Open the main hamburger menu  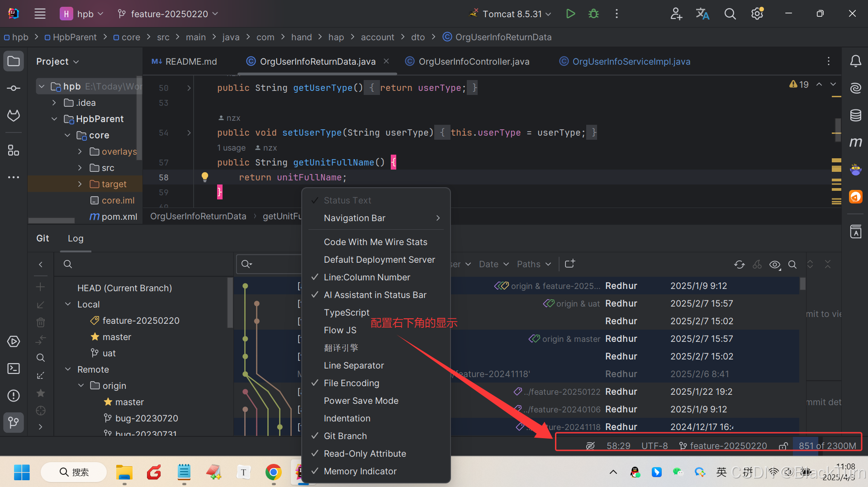tap(40, 14)
